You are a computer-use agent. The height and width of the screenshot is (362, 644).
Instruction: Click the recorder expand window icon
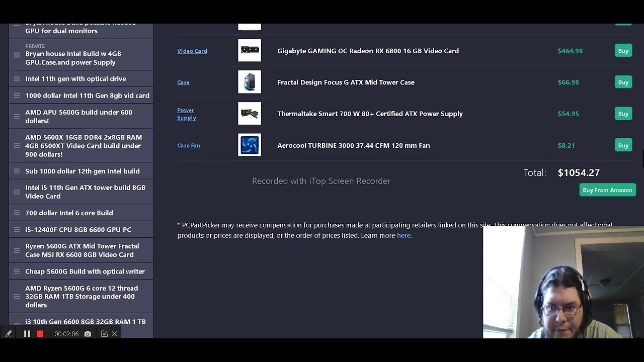pyautogui.click(x=104, y=334)
